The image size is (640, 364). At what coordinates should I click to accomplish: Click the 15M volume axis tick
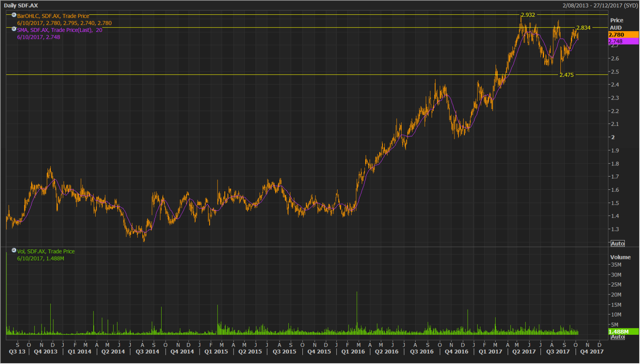(x=616, y=305)
